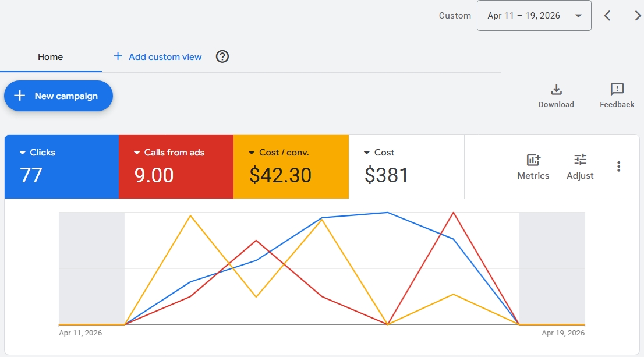The width and height of the screenshot is (644, 357).
Task: Go to next date range arrow
Action: click(637, 16)
